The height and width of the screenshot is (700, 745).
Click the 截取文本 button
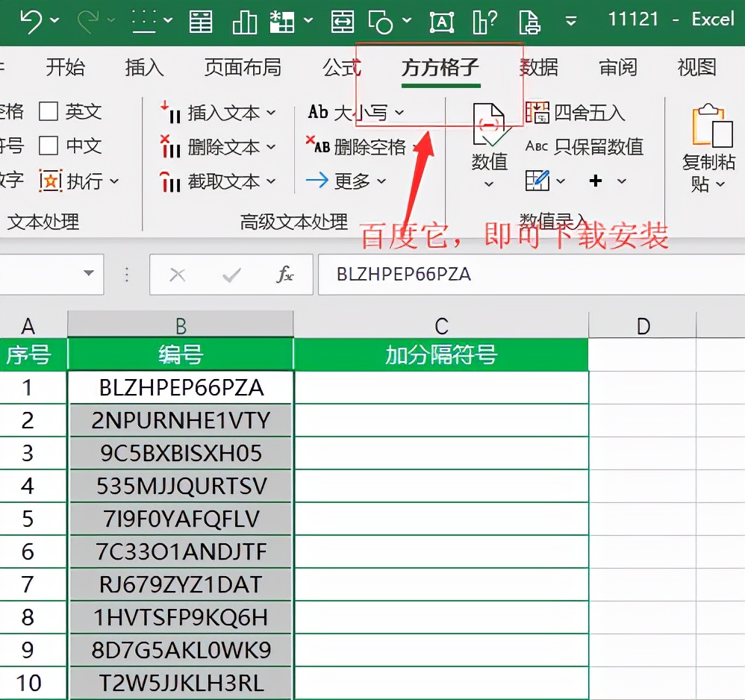218,181
